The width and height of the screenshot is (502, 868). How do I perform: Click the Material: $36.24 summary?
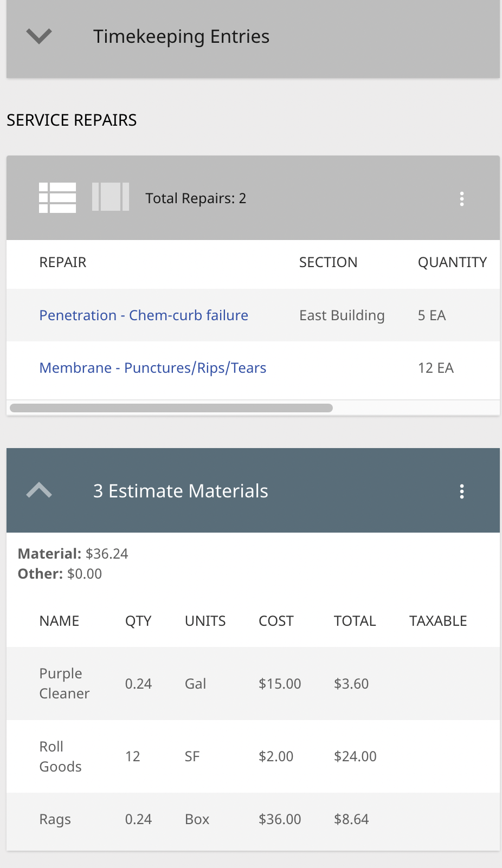[x=73, y=554]
